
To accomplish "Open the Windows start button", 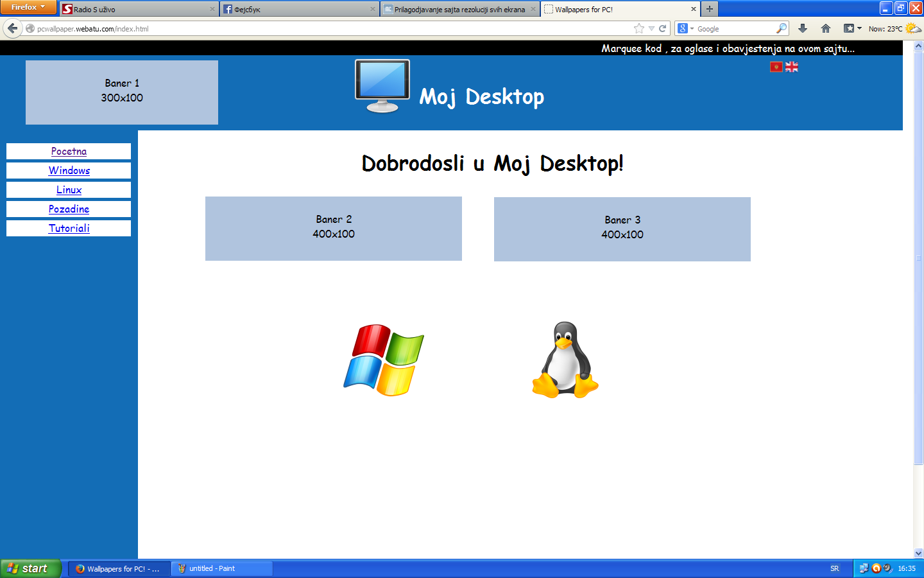I will tap(31, 568).
